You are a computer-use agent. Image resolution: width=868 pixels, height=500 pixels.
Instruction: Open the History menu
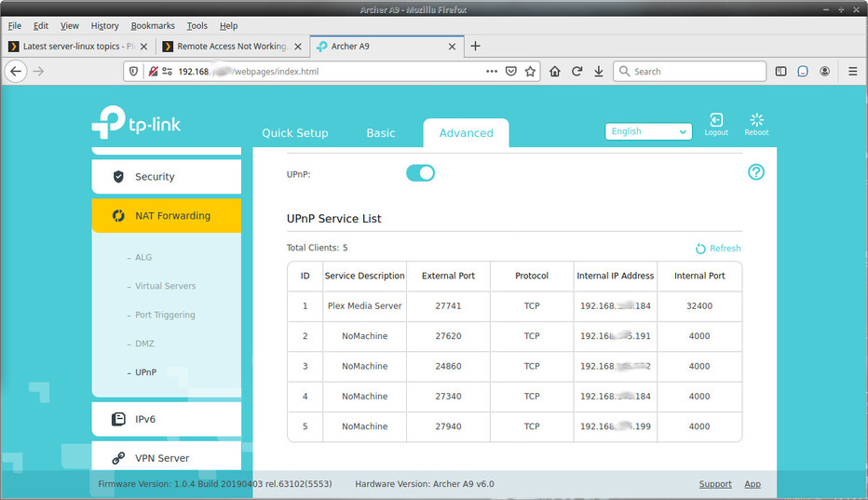tap(104, 25)
